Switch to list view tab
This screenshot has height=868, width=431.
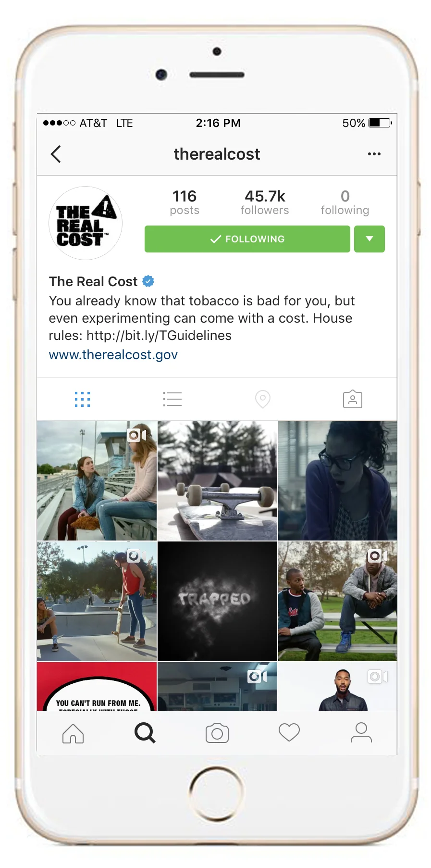172,399
